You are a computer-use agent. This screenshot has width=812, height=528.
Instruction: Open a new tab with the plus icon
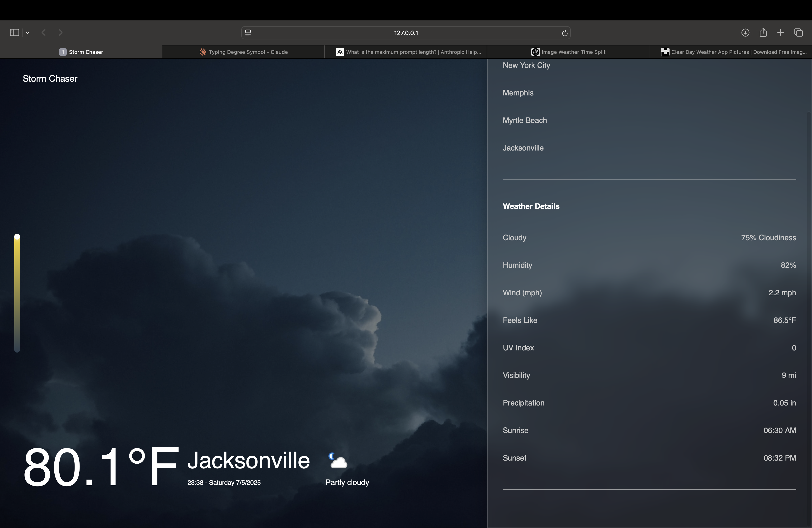click(780, 32)
